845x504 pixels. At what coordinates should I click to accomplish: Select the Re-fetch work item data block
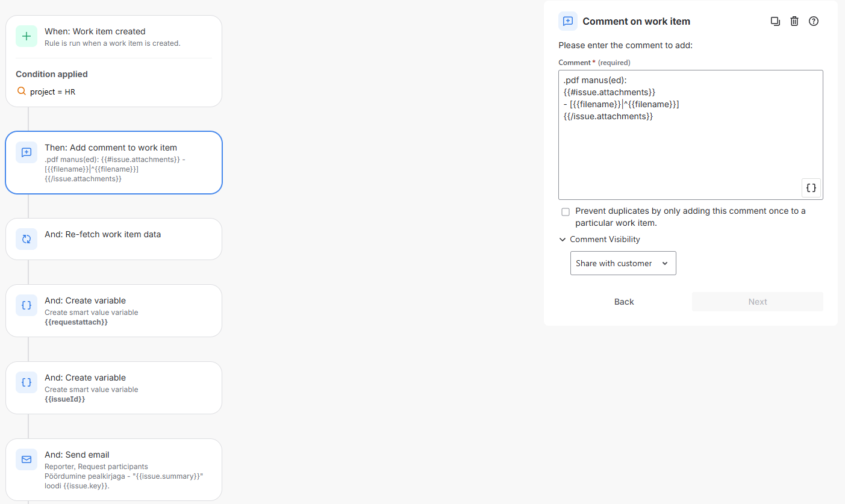113,239
